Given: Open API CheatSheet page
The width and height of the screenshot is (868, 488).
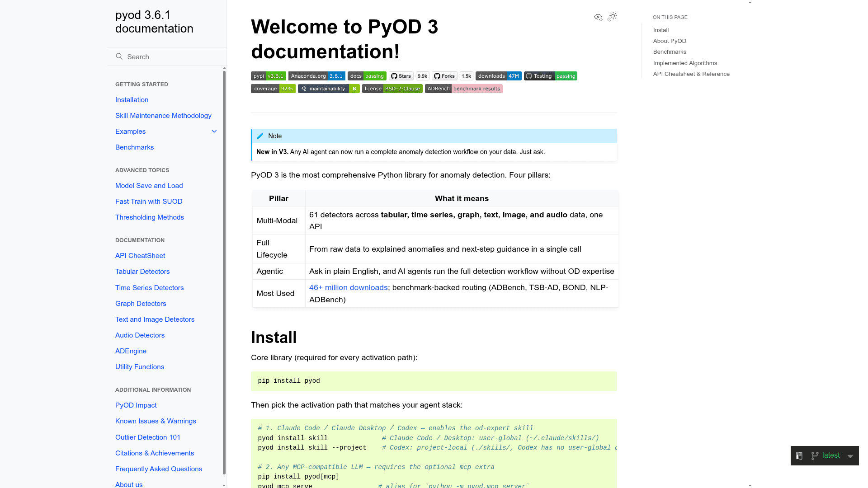Looking at the screenshot, I should coord(140,256).
